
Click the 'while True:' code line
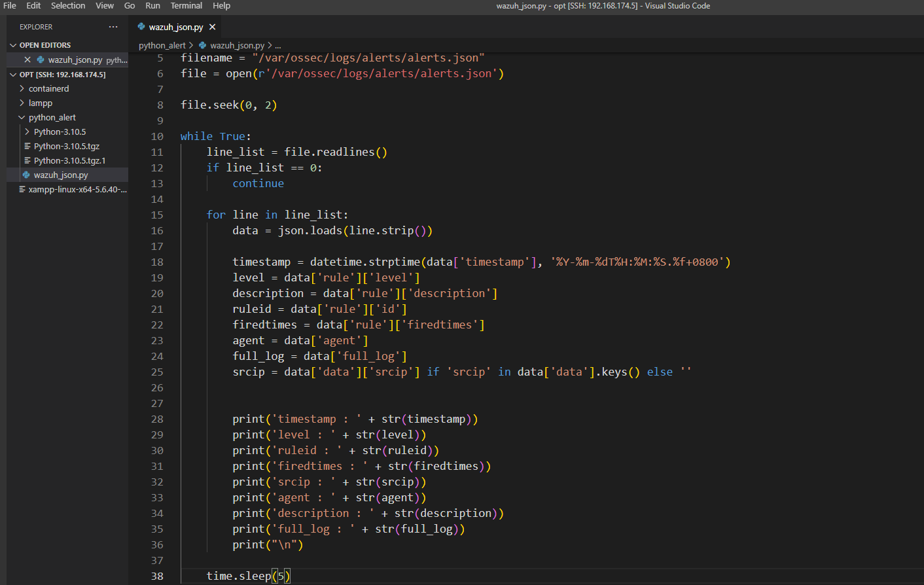[216, 136]
